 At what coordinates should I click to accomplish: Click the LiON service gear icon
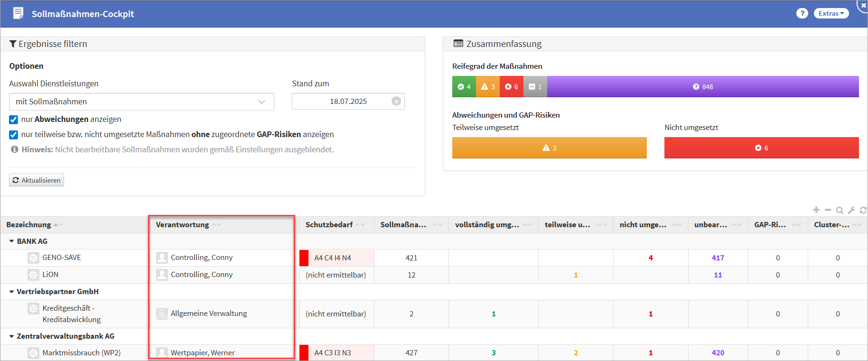[33, 275]
